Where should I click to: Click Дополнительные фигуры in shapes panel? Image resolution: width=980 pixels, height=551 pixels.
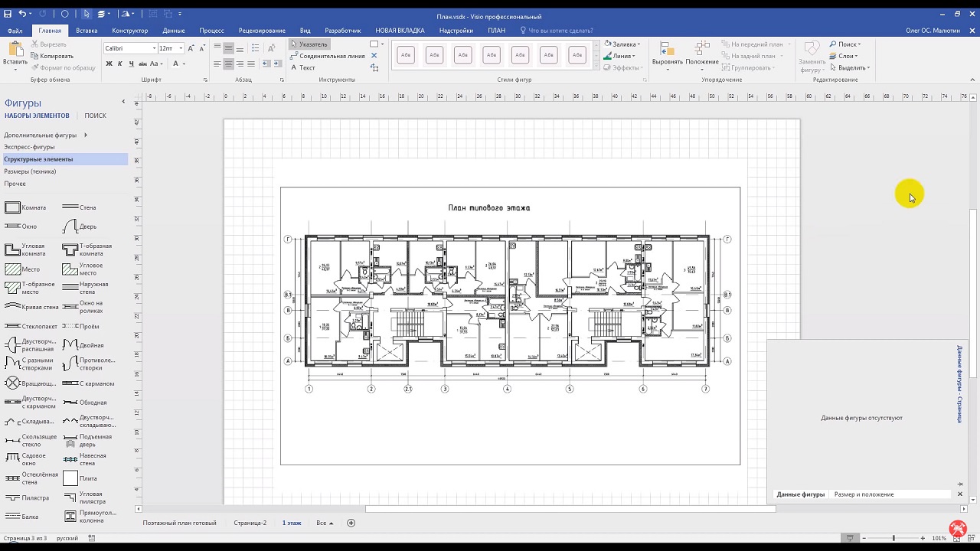pos(41,135)
